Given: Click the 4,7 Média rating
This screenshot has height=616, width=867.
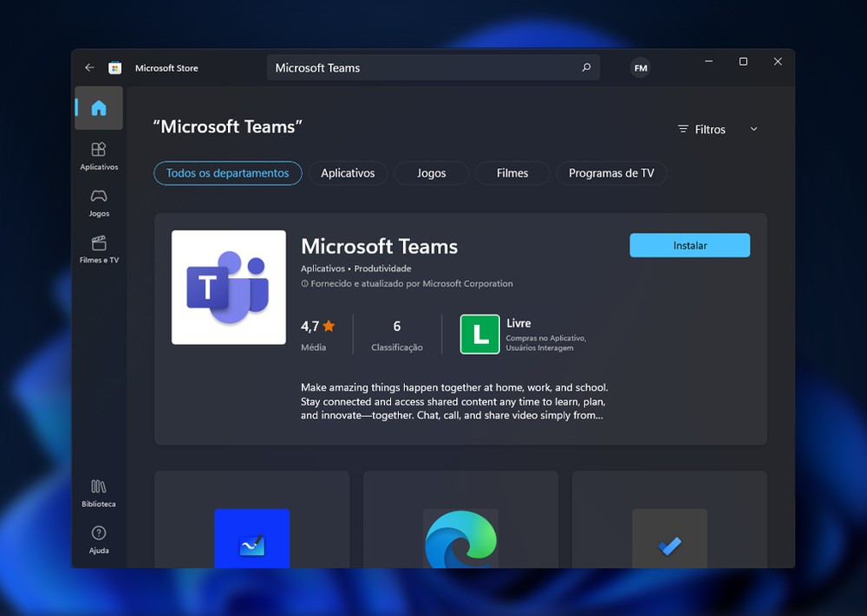Looking at the screenshot, I should [318, 334].
